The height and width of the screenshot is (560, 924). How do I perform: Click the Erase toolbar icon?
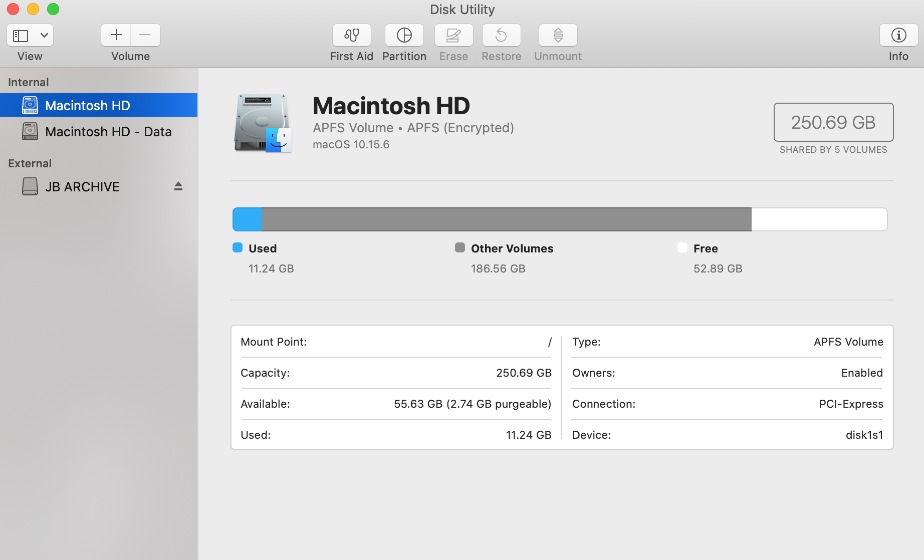(453, 35)
